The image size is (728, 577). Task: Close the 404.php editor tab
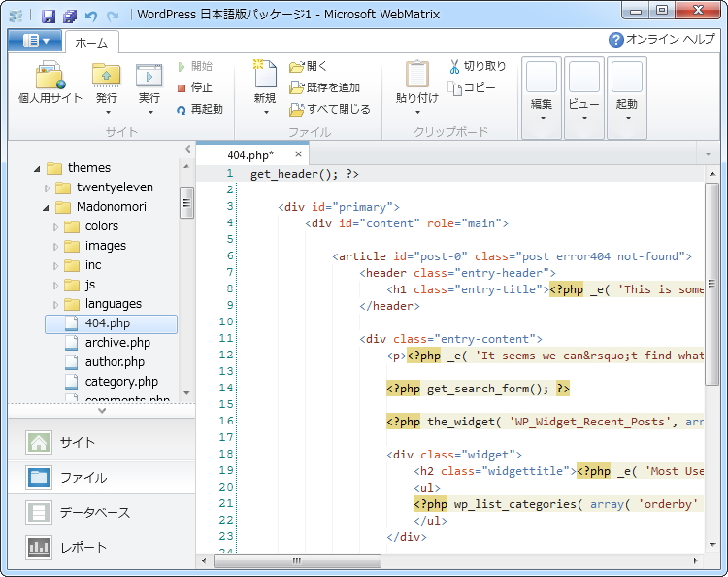tap(299, 154)
